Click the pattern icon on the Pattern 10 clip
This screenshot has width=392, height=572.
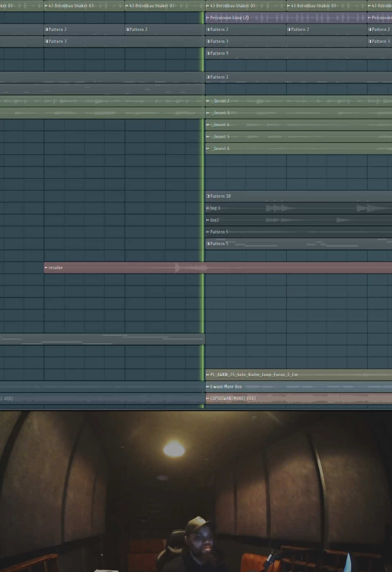pos(208,196)
